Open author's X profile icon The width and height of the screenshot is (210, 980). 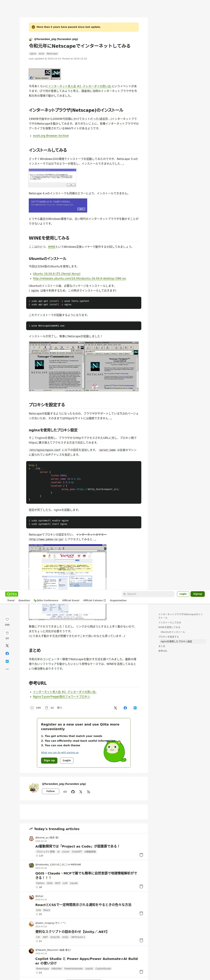81,792
